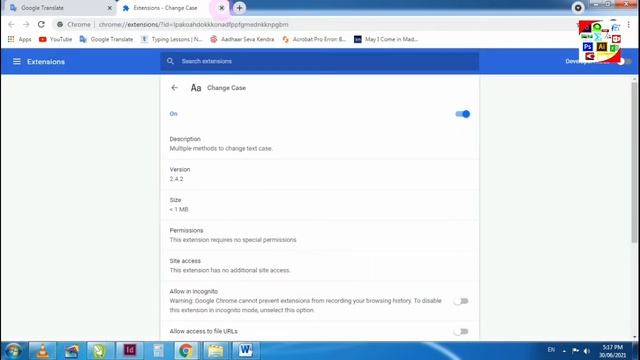Image resolution: width=640 pixels, height=360 pixels.
Task: Click the system clock 5:17 PM
Action: (612, 347)
